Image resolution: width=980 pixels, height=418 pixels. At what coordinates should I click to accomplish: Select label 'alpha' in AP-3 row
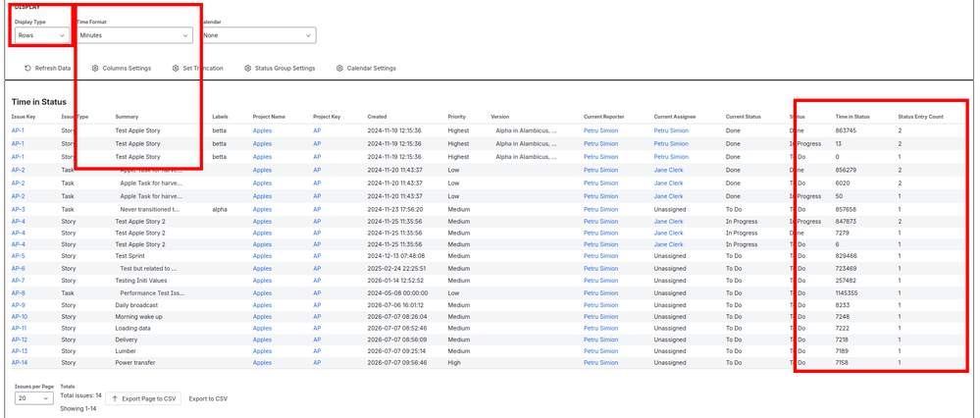tap(220, 209)
